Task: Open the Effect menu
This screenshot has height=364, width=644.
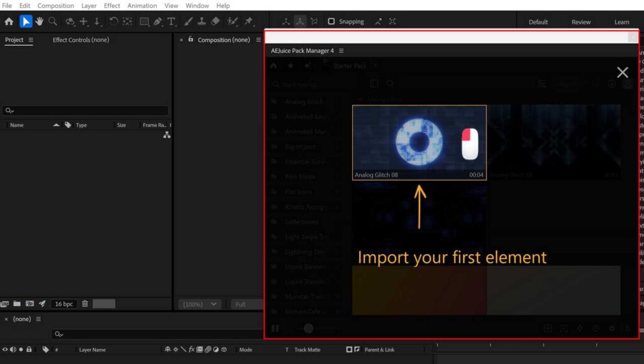Action: tap(112, 6)
